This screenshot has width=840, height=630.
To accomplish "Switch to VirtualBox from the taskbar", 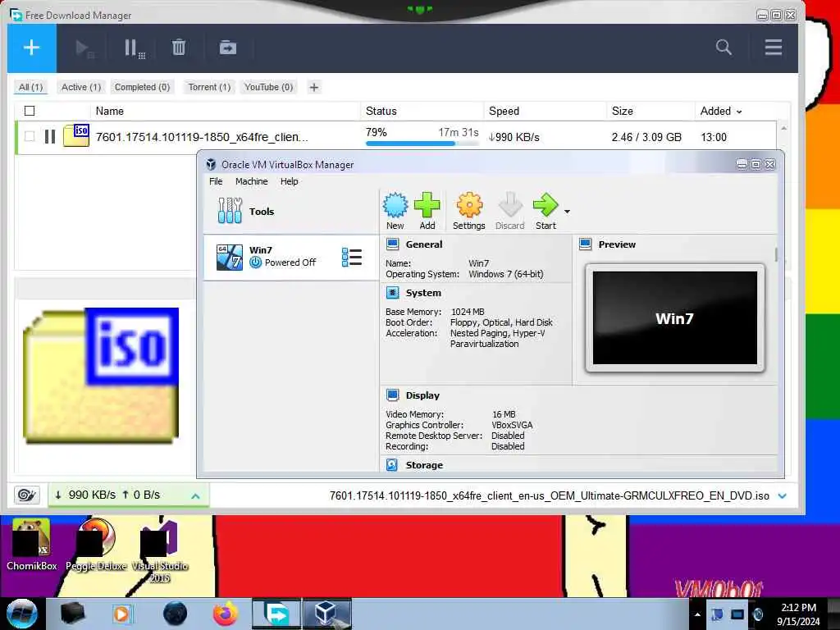I will coord(327,614).
